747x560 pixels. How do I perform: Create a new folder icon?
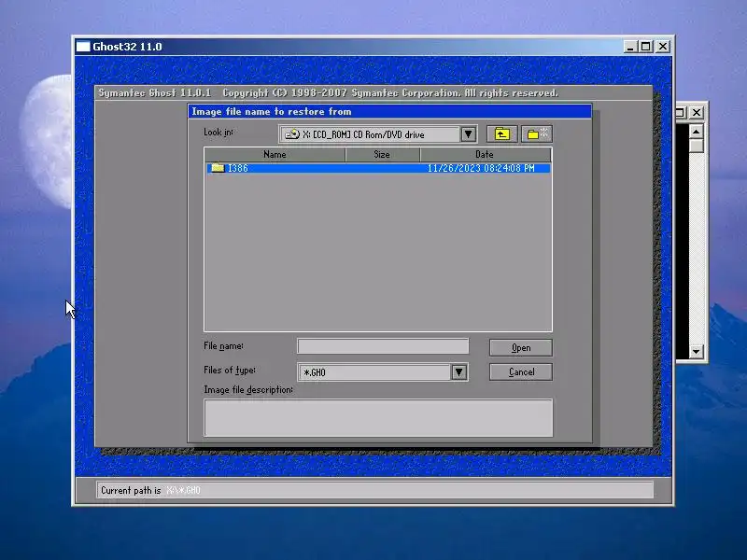pyautogui.click(x=537, y=134)
